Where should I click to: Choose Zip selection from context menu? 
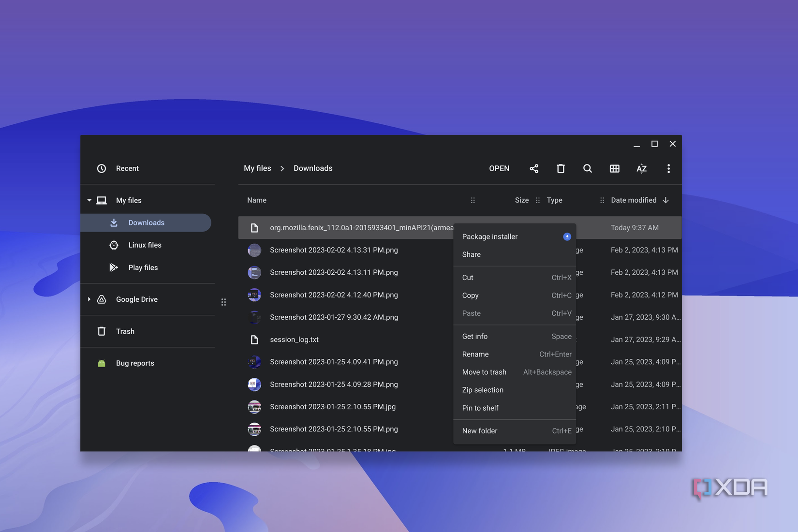pyautogui.click(x=515, y=390)
